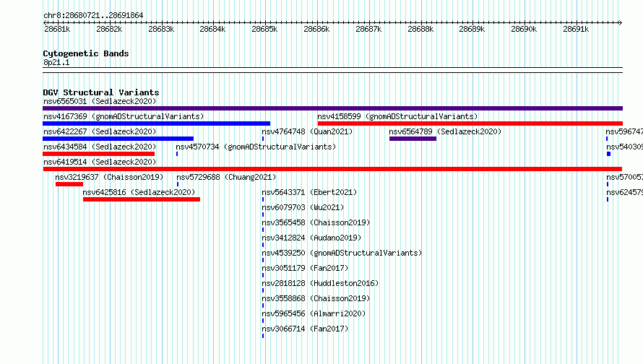Open nsv4158599 (gnomADStructuralVariants) label
Screen dimensions: 643x364
pyautogui.click(x=397, y=116)
